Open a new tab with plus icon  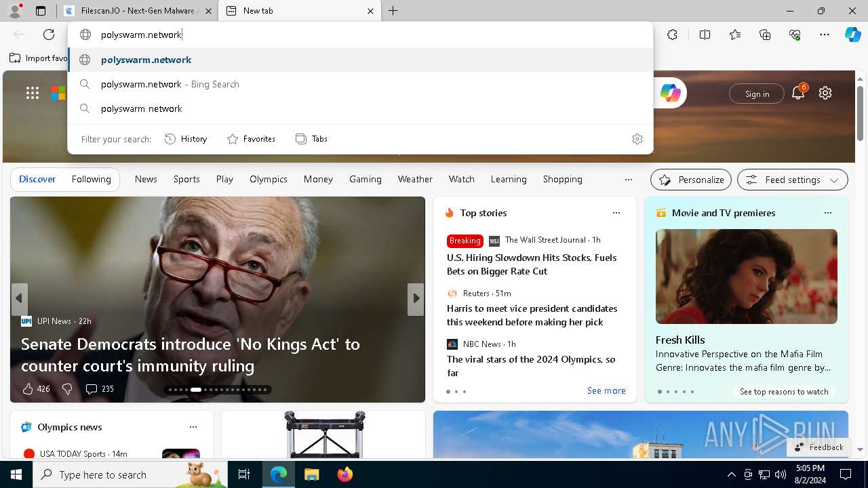pyautogui.click(x=393, y=11)
